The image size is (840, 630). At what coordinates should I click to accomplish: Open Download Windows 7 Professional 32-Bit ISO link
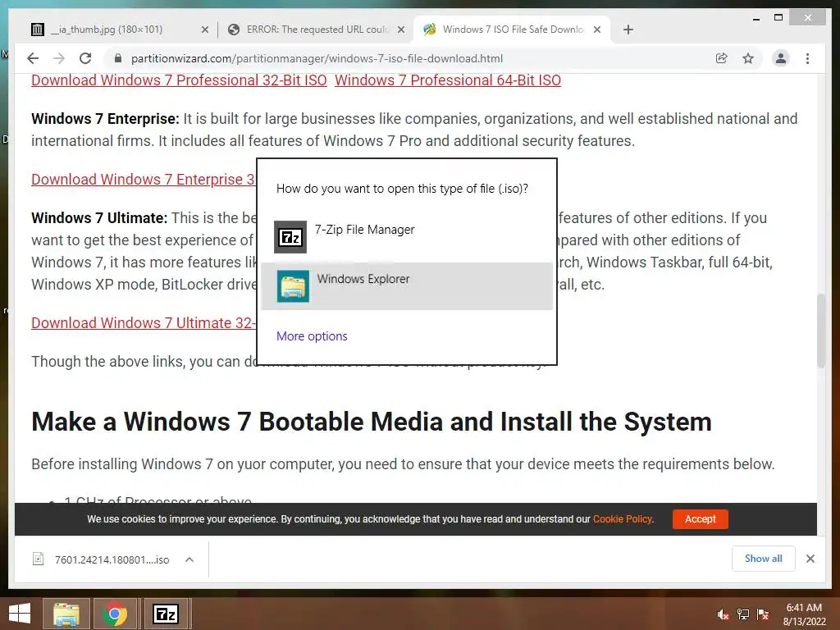click(x=179, y=80)
